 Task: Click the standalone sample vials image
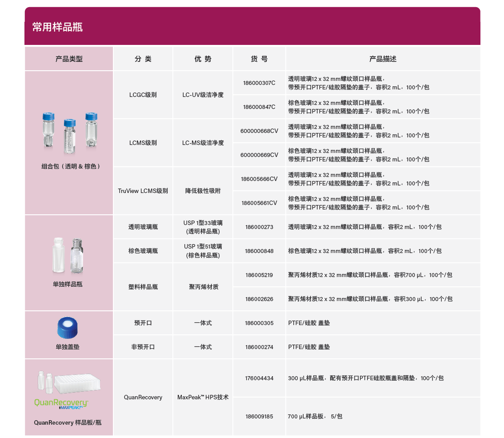[x=68, y=256]
